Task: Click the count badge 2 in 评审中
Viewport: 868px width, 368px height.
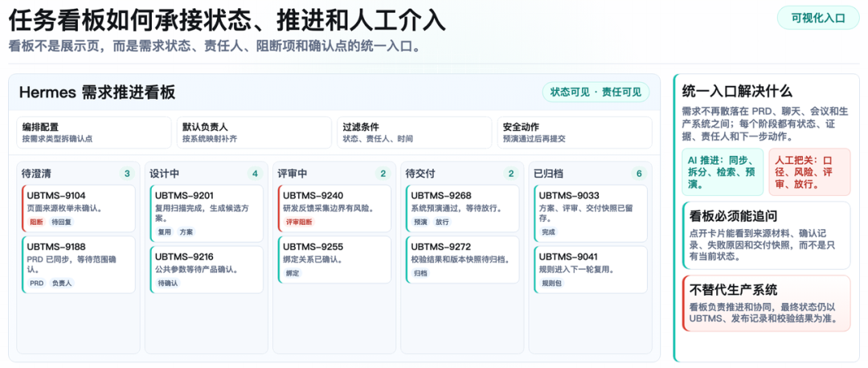Action: pyautogui.click(x=383, y=174)
